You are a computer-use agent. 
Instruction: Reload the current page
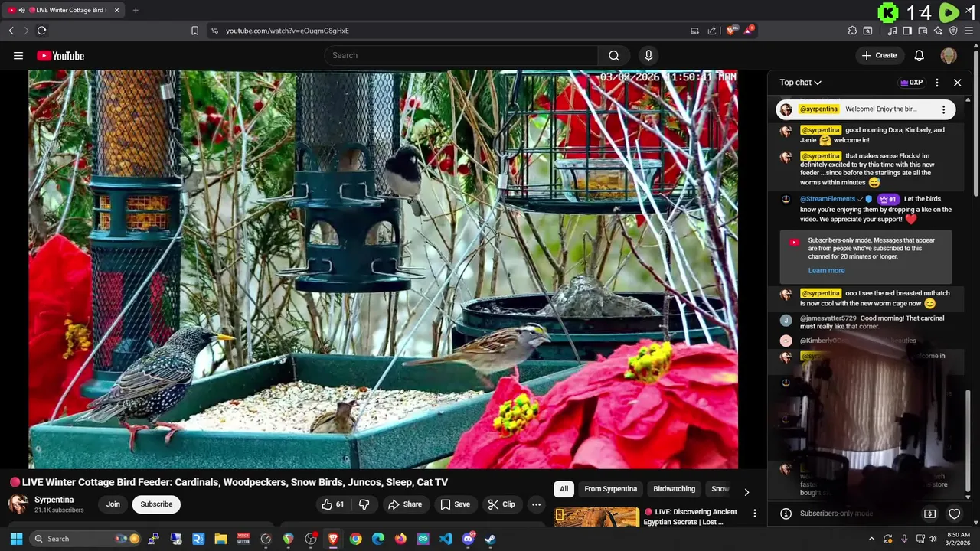tap(41, 31)
